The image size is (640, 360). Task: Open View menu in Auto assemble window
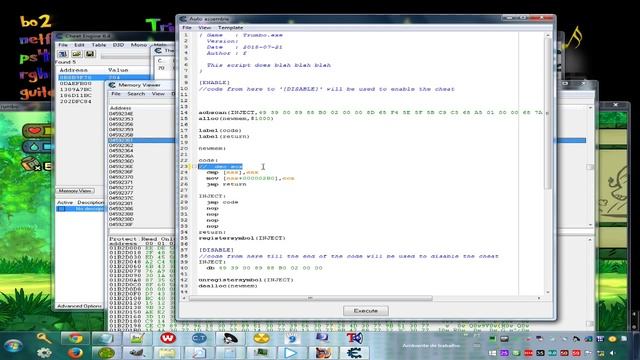click(204, 28)
